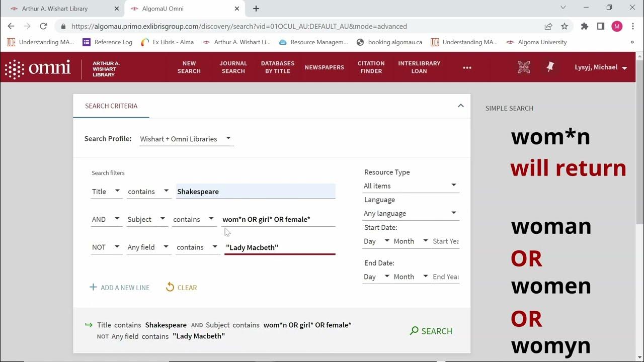Open the End Date Month dropdown
The width and height of the screenshot is (644, 362).
[x=411, y=277]
